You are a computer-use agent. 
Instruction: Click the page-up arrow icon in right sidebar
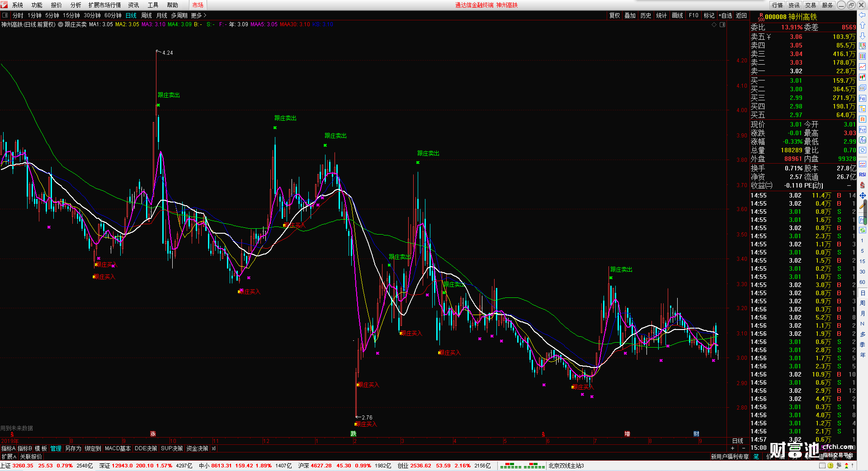coord(863,25)
